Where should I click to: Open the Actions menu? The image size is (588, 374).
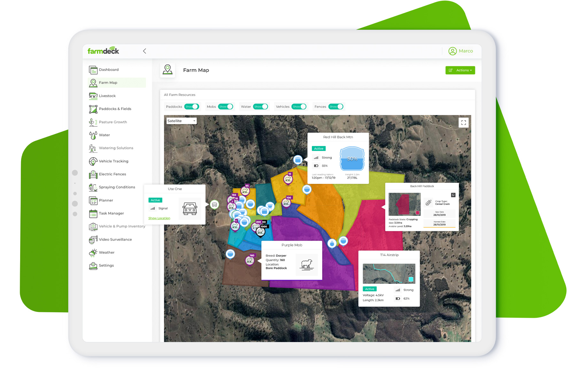[x=460, y=70]
